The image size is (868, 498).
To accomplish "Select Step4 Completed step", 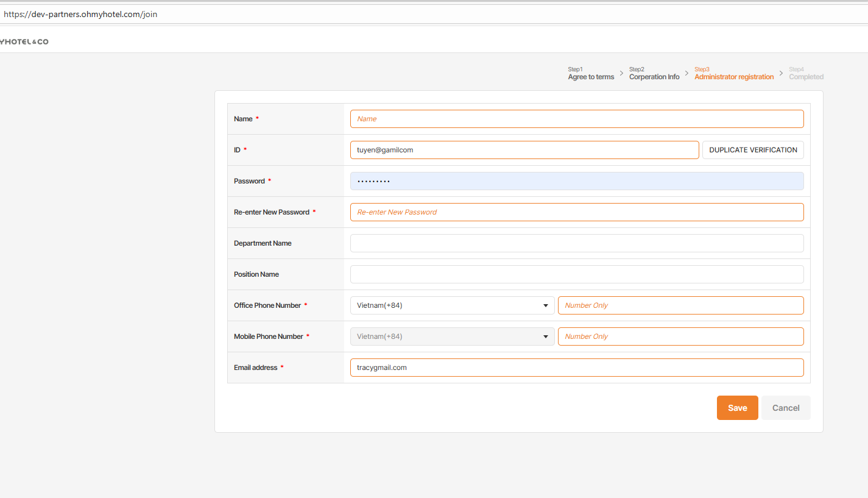I will [806, 74].
